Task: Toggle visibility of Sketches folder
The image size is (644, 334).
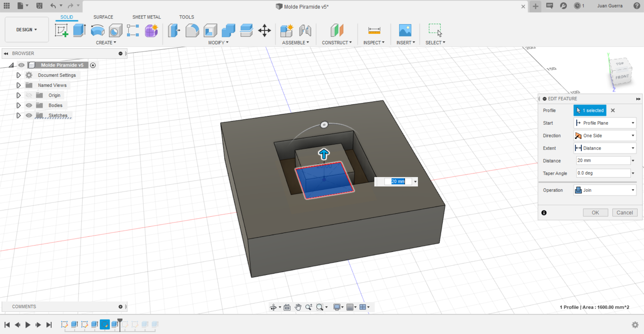Action: tap(29, 115)
